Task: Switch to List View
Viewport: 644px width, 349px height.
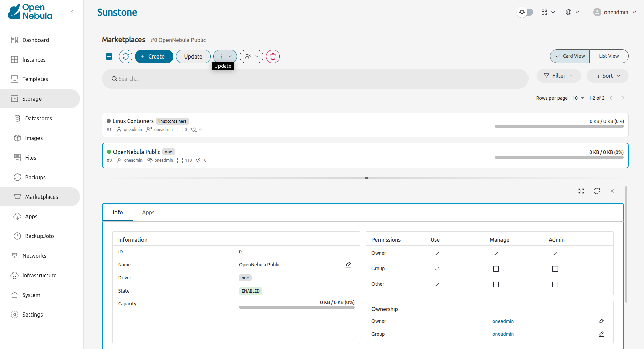Action: tap(609, 56)
